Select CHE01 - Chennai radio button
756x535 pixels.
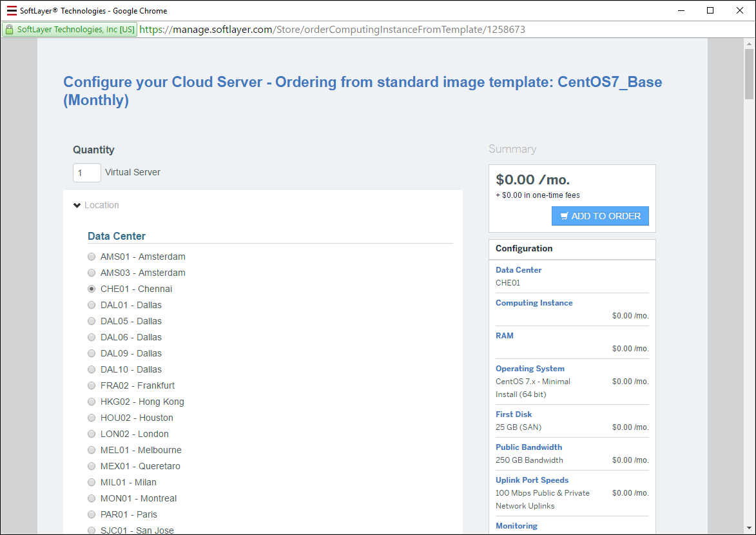[x=92, y=289]
